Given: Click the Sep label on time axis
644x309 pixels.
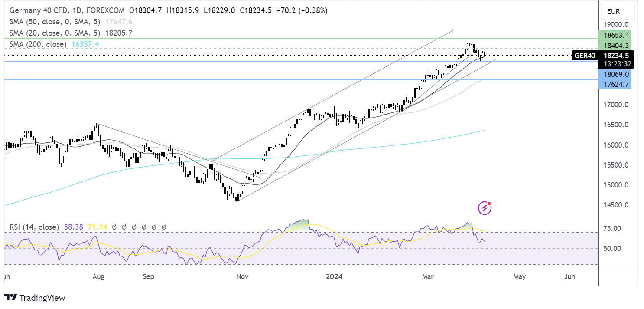Looking at the screenshot, I should tap(149, 277).
